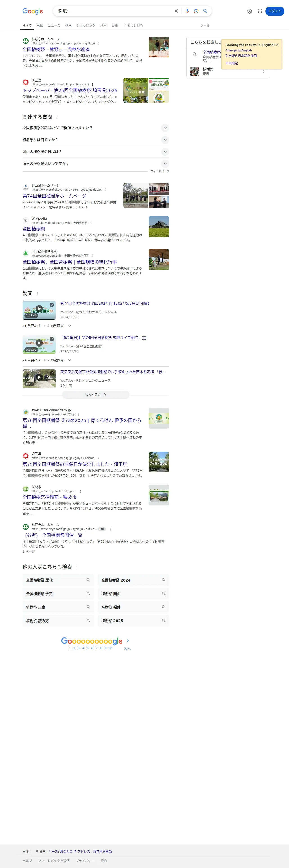Open Google Lens image search icon
This screenshot has width=289, height=868.
coord(196,11)
